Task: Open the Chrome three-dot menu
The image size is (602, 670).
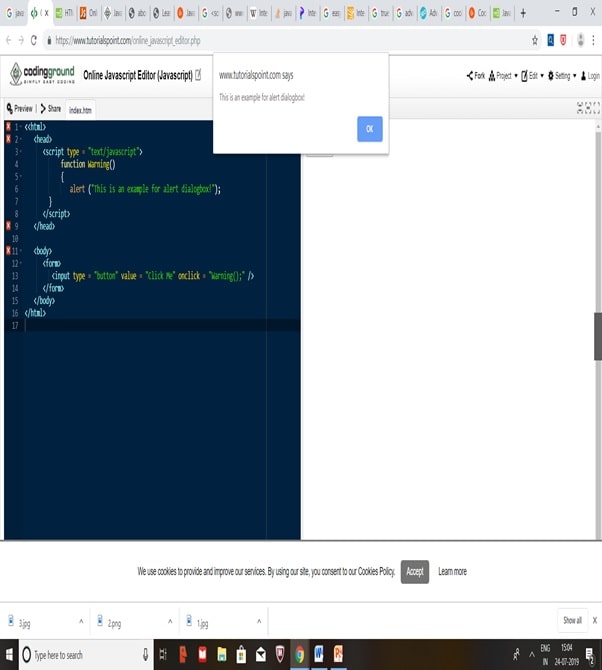Action: coord(593,40)
